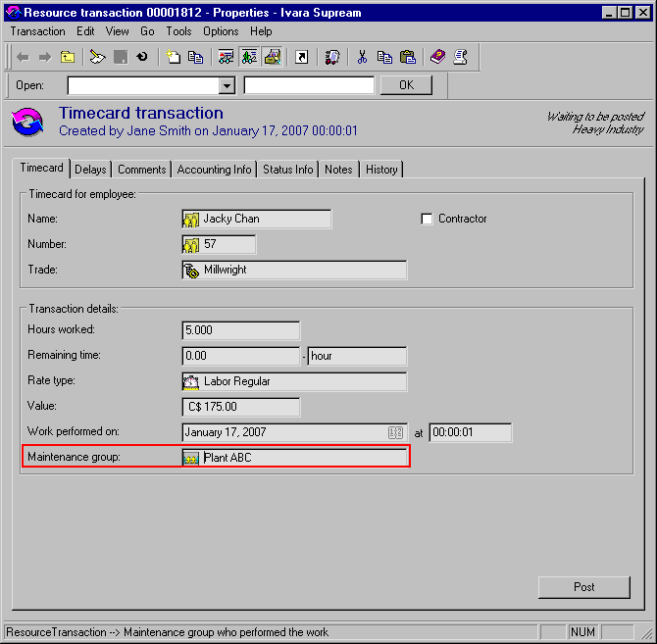This screenshot has width=657, height=644.
Task: Open the help book icon in toolbar
Action: pyautogui.click(x=437, y=57)
